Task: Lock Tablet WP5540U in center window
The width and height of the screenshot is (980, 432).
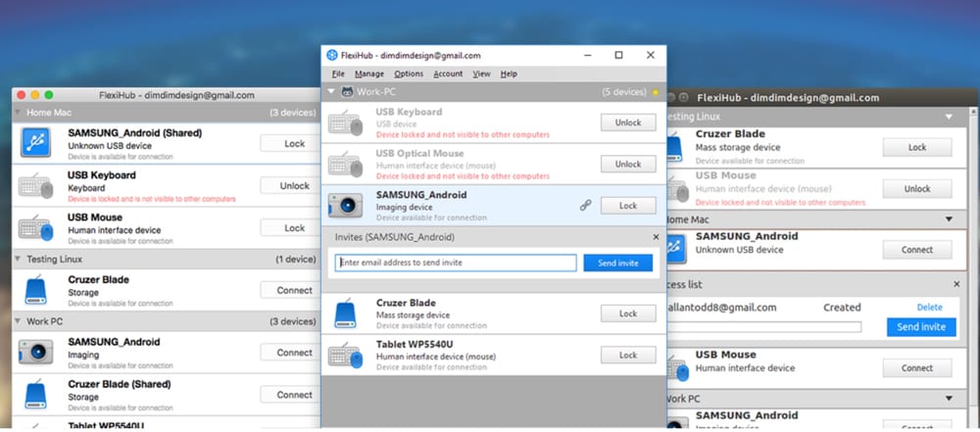Action: pos(628,355)
